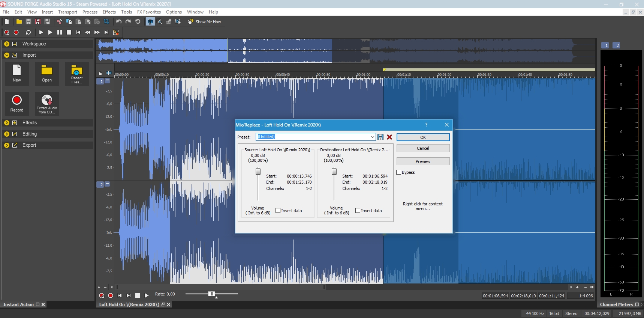The height and width of the screenshot is (318, 644).
Task: Open the Transport menu
Action: pyautogui.click(x=67, y=12)
